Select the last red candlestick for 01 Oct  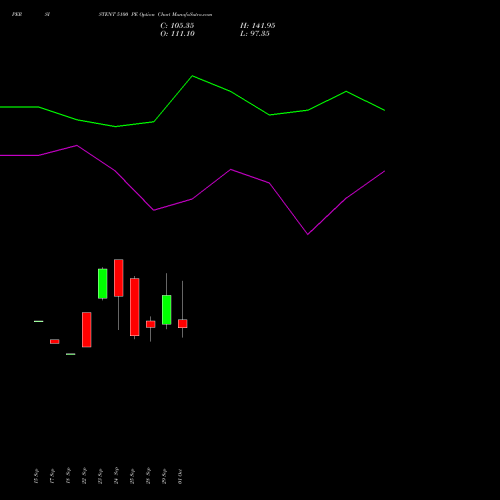tap(183, 324)
